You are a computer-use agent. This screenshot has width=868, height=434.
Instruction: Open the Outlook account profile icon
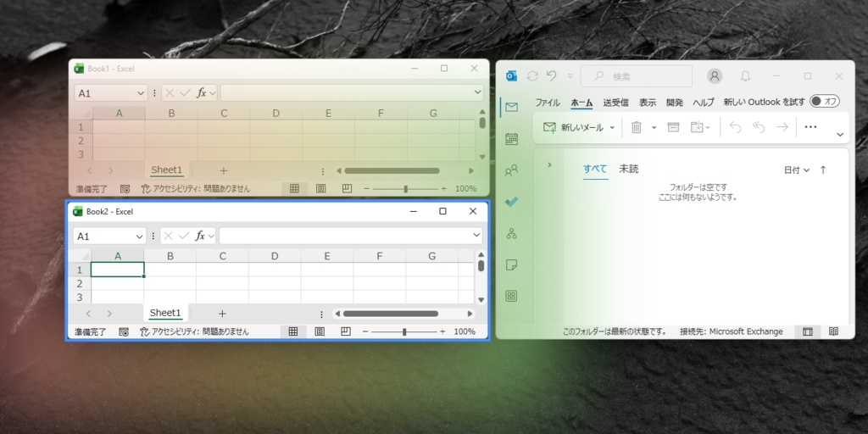(715, 75)
